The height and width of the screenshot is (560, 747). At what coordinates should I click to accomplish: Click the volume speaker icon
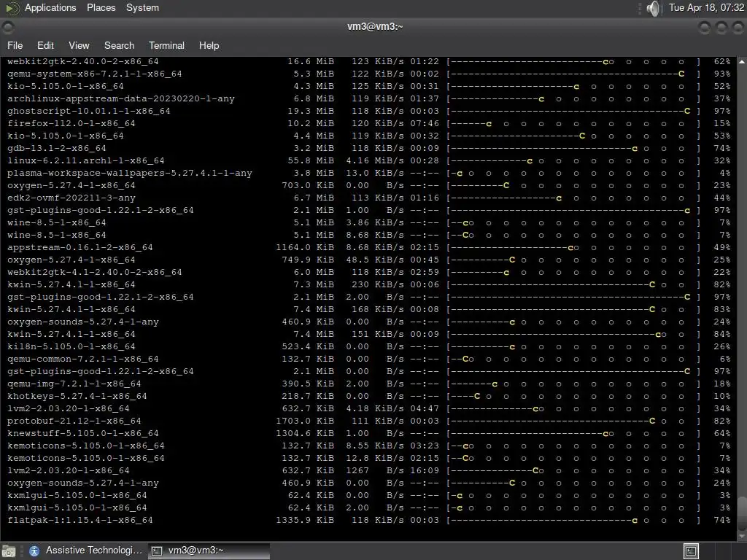tap(654, 8)
